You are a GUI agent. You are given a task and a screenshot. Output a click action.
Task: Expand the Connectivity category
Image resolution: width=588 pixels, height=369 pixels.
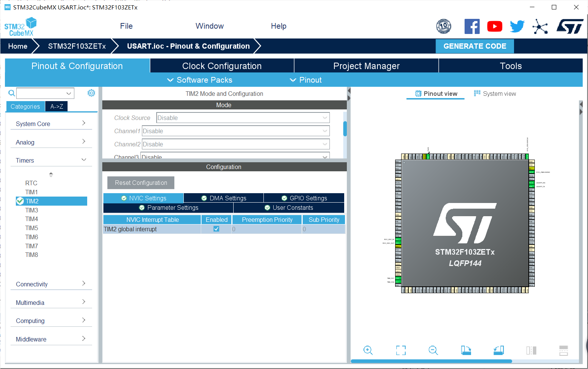click(x=51, y=284)
